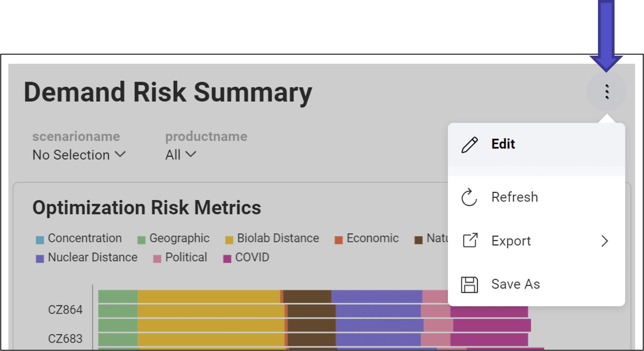The height and width of the screenshot is (351, 644).
Task: Select the Edit menu entry
Action: point(503,144)
